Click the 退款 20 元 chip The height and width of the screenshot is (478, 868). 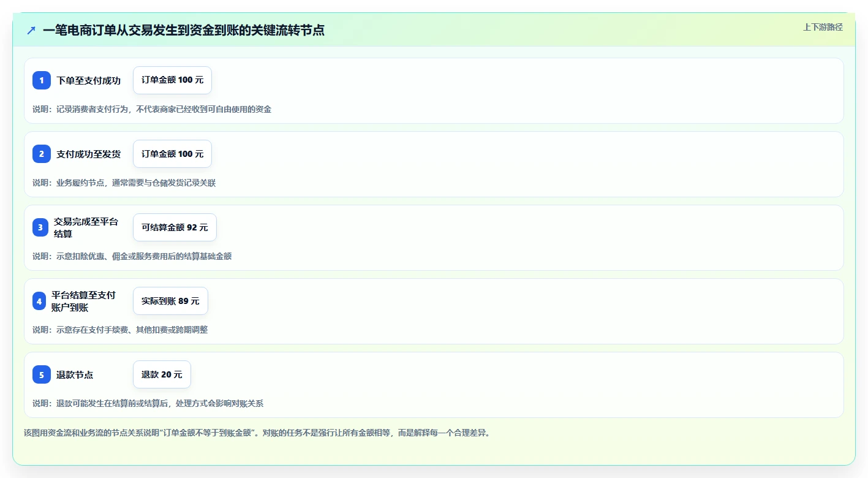[x=162, y=374]
